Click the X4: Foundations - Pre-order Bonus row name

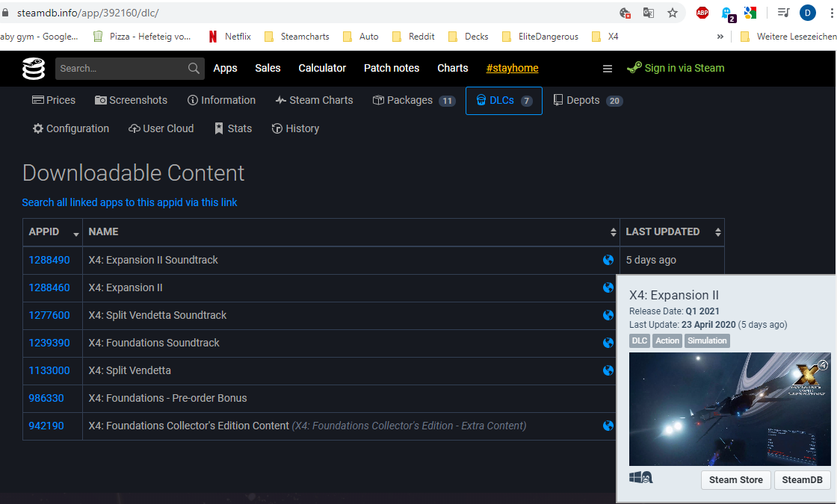pyautogui.click(x=167, y=399)
